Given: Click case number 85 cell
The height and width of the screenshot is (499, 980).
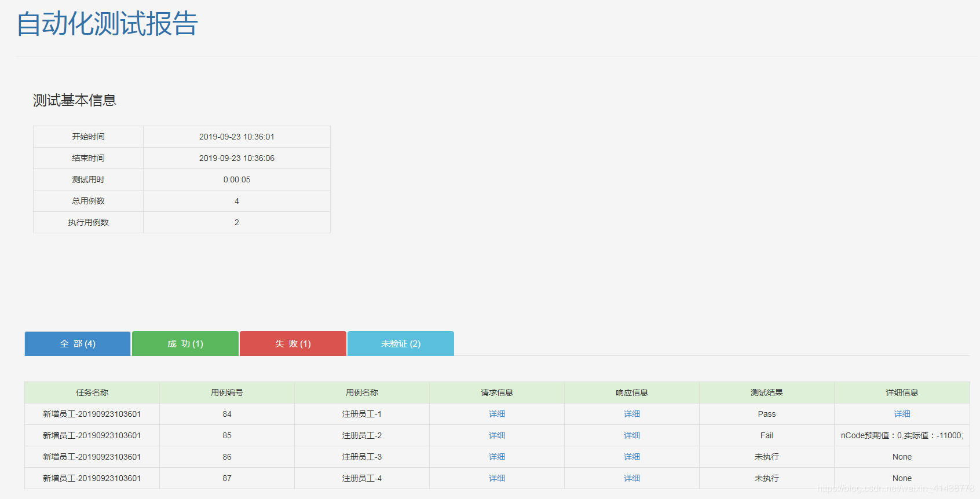Looking at the screenshot, I should [227, 435].
